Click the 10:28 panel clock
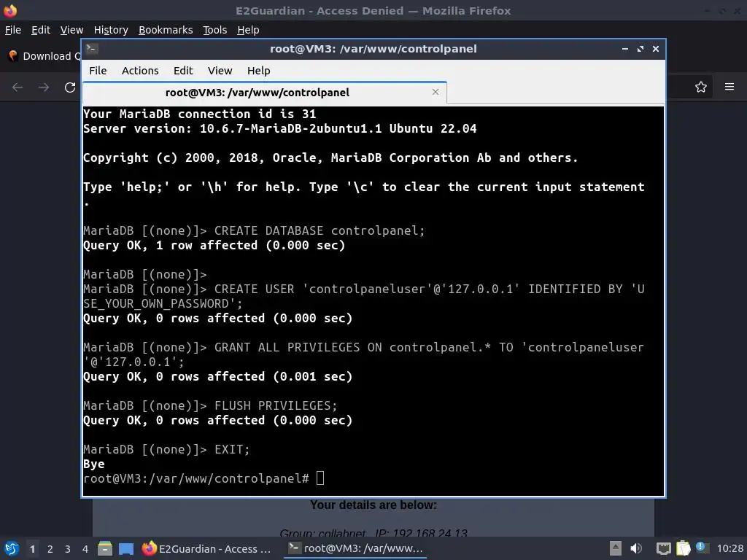 coord(729,548)
